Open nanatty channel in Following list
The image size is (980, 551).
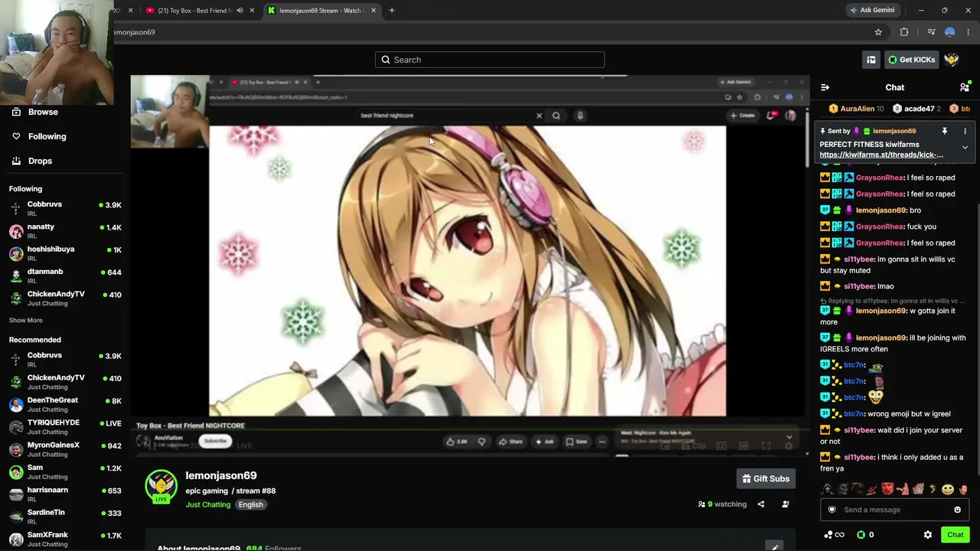click(x=65, y=230)
